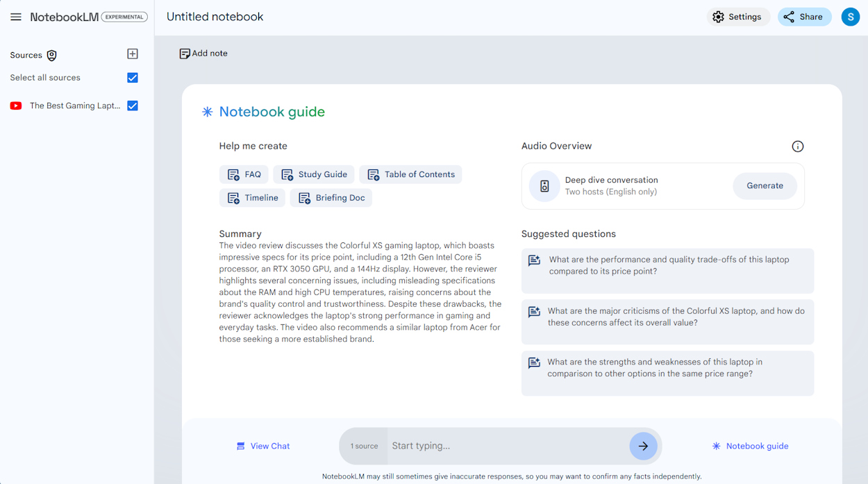Click the 1 source chip
Image resolution: width=868 pixels, height=484 pixels.
364,446
